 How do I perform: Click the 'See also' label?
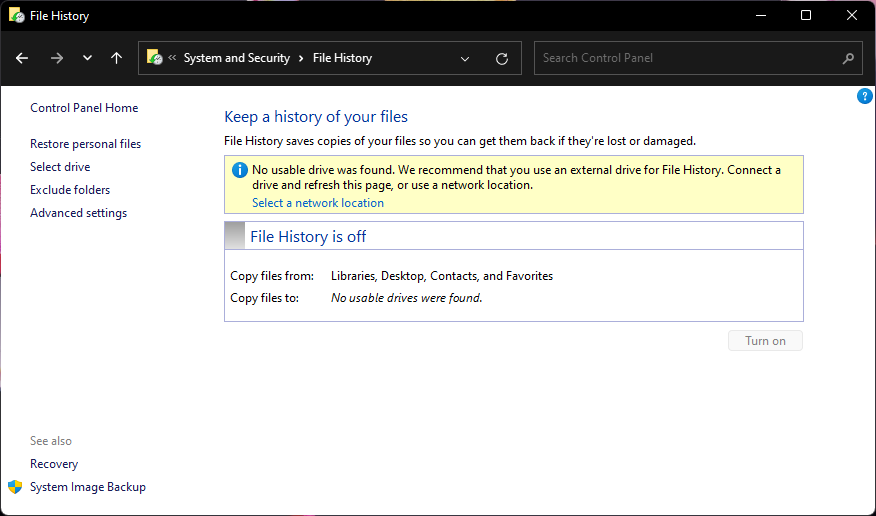click(x=51, y=441)
